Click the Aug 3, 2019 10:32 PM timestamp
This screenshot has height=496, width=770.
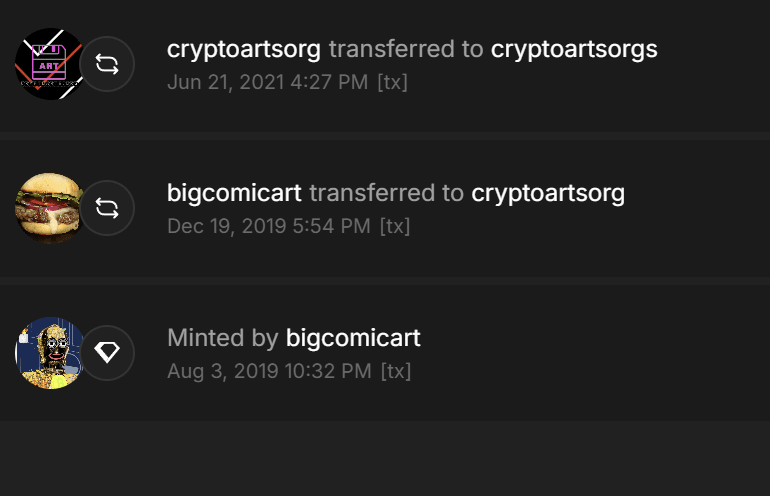[269, 371]
